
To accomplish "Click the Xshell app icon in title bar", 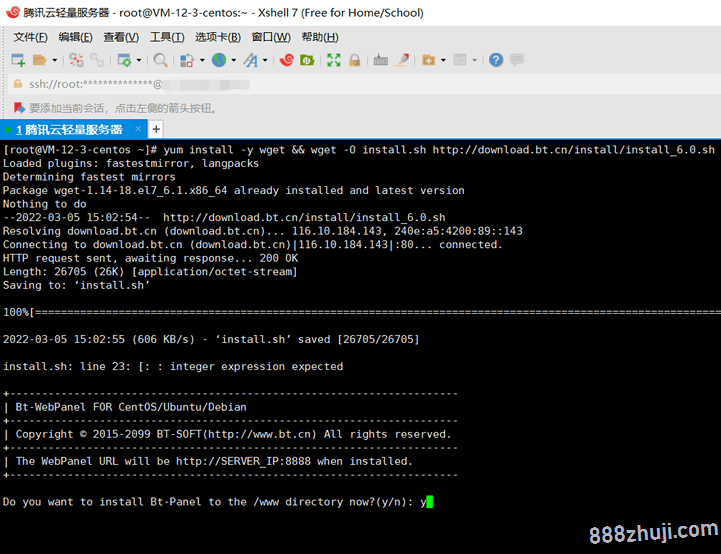I will [12, 12].
